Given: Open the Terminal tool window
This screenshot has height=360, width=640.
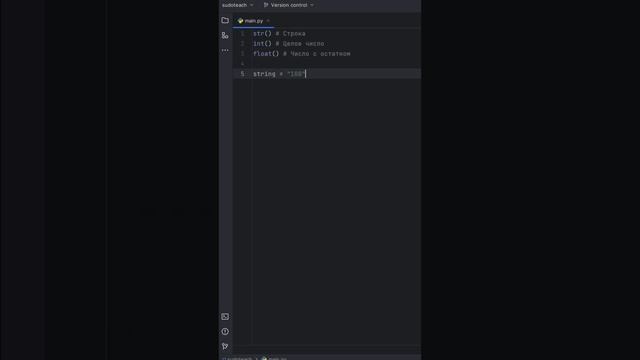Looking at the screenshot, I should [x=225, y=317].
